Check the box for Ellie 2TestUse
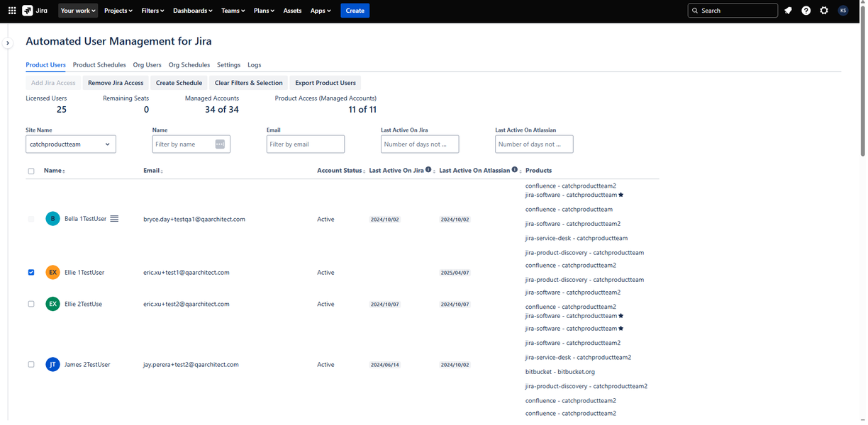 point(31,304)
